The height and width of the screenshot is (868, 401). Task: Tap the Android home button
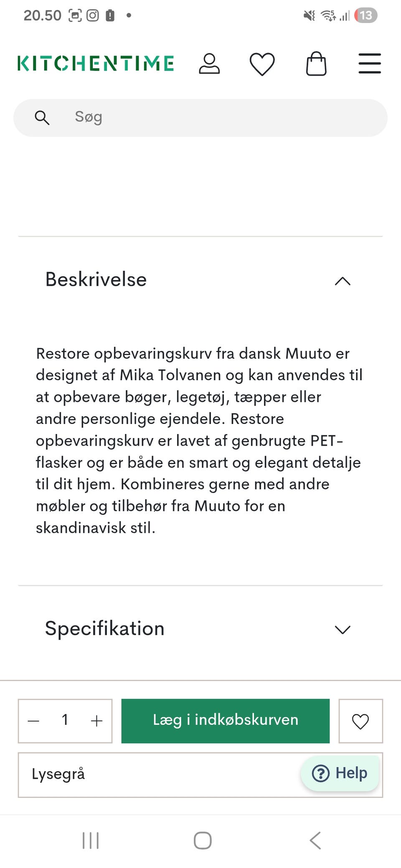click(x=202, y=840)
